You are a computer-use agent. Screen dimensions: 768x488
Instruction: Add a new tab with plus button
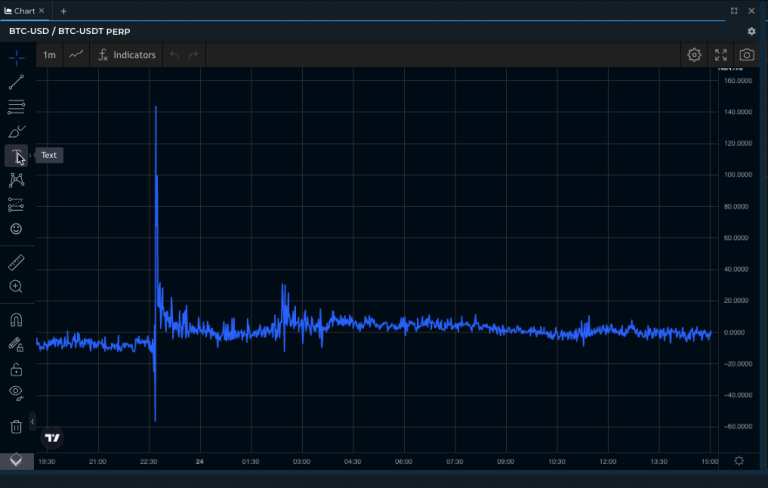click(x=64, y=11)
